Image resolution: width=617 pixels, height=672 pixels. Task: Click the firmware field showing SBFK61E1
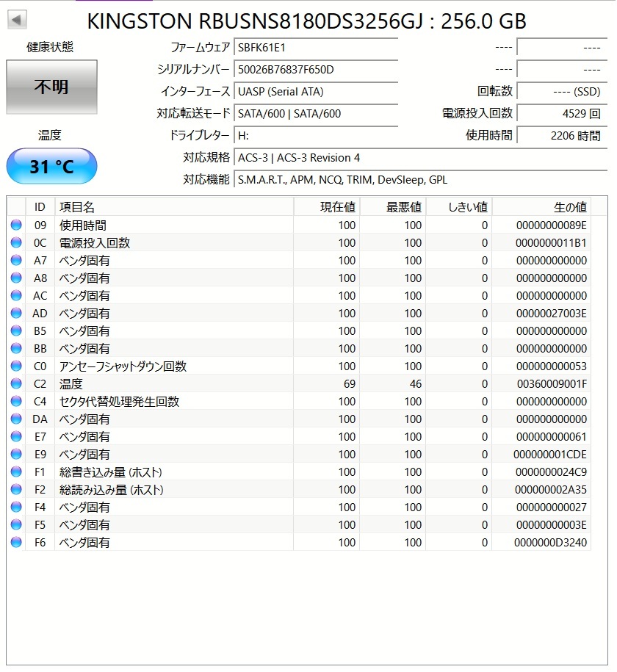pos(316,48)
